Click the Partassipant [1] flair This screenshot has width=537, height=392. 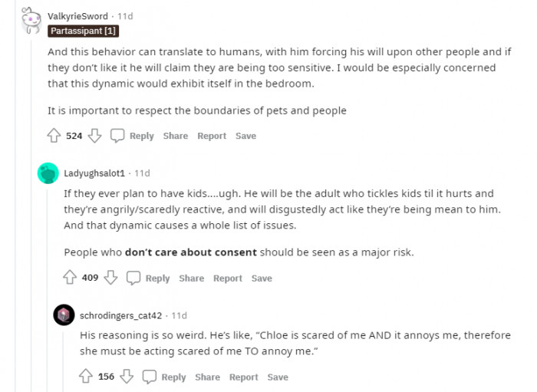[x=83, y=31]
